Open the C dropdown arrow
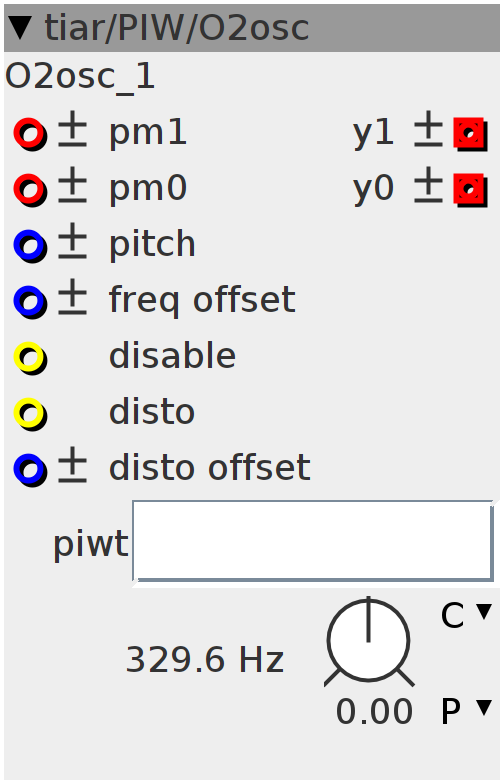The width and height of the screenshot is (504, 784). [484, 612]
